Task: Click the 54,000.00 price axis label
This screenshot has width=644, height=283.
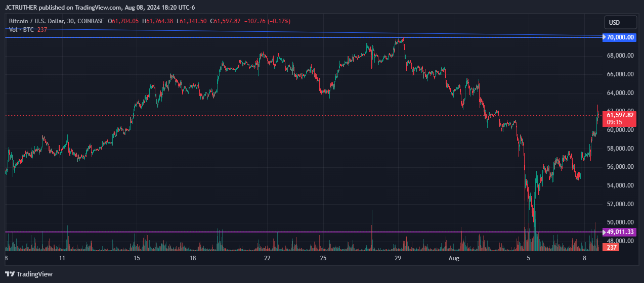Action: click(620, 185)
